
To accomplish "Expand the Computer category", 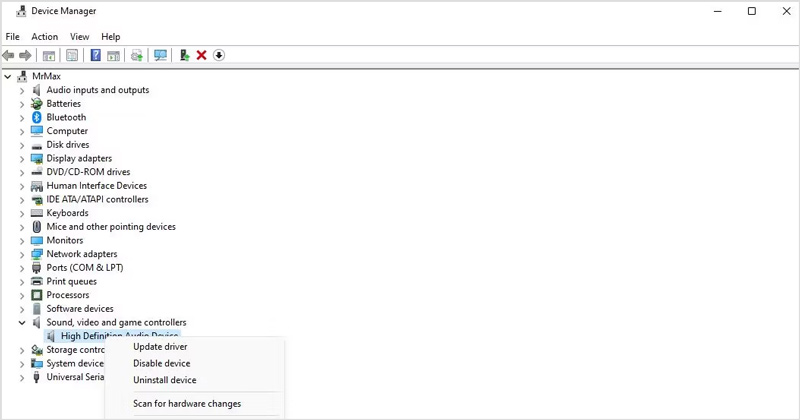I will point(22,131).
